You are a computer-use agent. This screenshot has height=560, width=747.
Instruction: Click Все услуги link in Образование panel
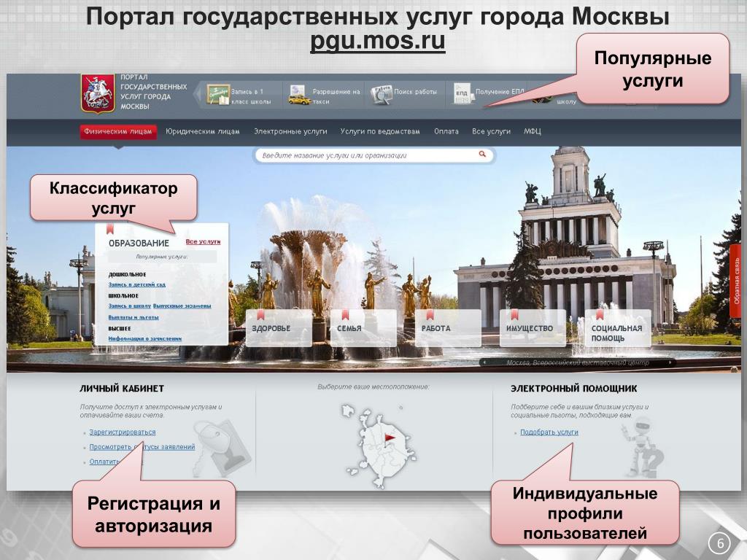pyautogui.click(x=203, y=241)
